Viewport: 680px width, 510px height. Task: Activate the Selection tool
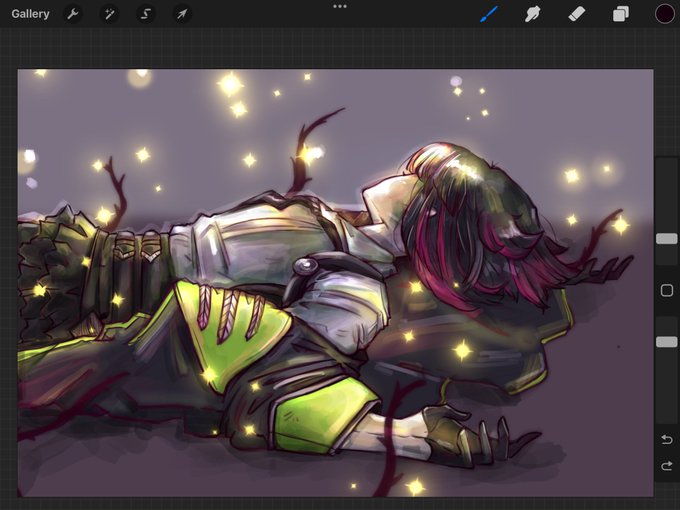(146, 14)
